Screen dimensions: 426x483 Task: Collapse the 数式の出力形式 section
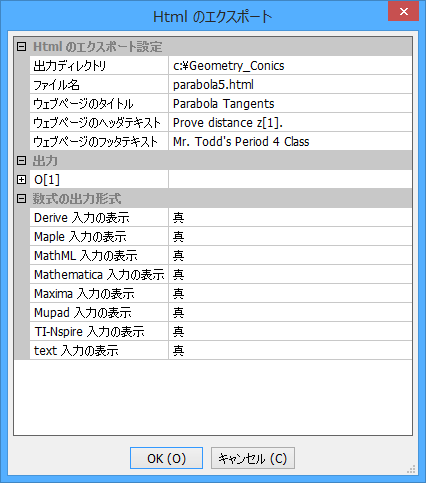click(x=21, y=199)
